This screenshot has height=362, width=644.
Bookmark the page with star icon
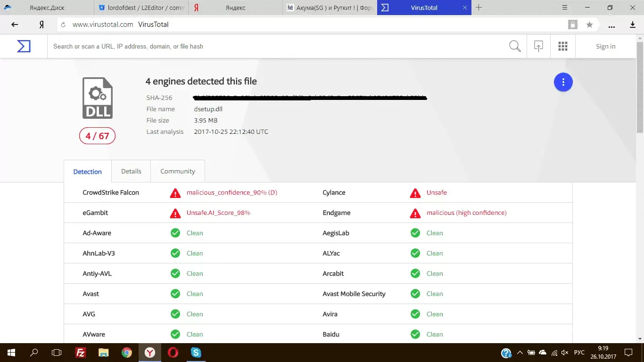click(589, 25)
